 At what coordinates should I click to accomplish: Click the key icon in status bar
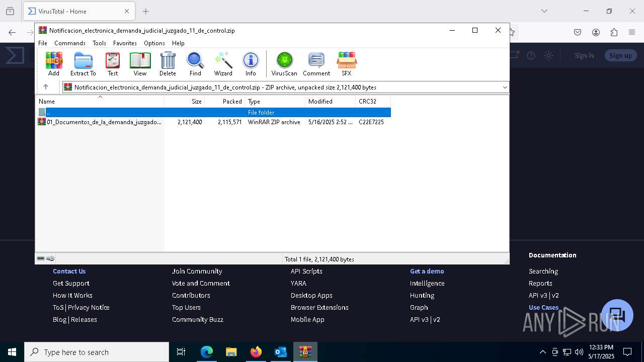50,258
